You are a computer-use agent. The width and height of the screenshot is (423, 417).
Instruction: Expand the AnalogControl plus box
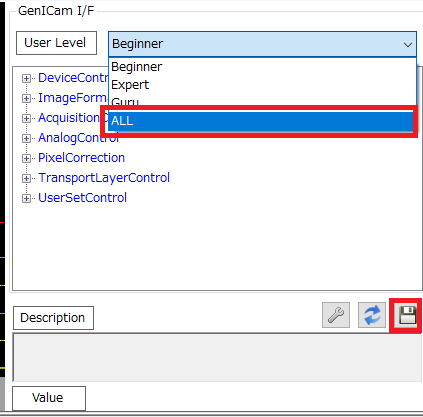pos(26,138)
